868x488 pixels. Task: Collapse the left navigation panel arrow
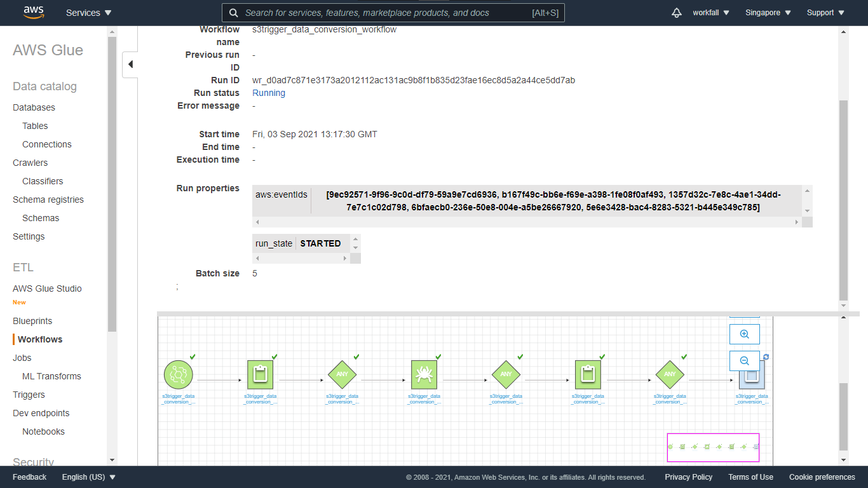point(130,64)
